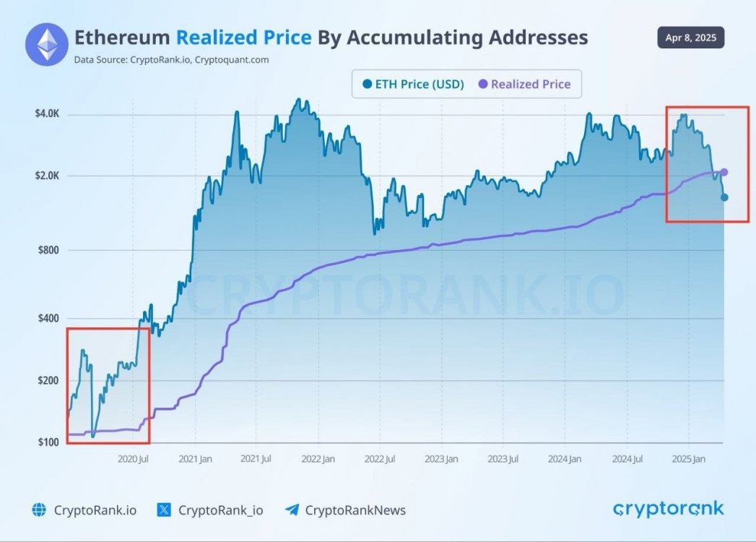Click the cryptorank brand logo
The image size is (756, 542).
pyautogui.click(x=668, y=509)
